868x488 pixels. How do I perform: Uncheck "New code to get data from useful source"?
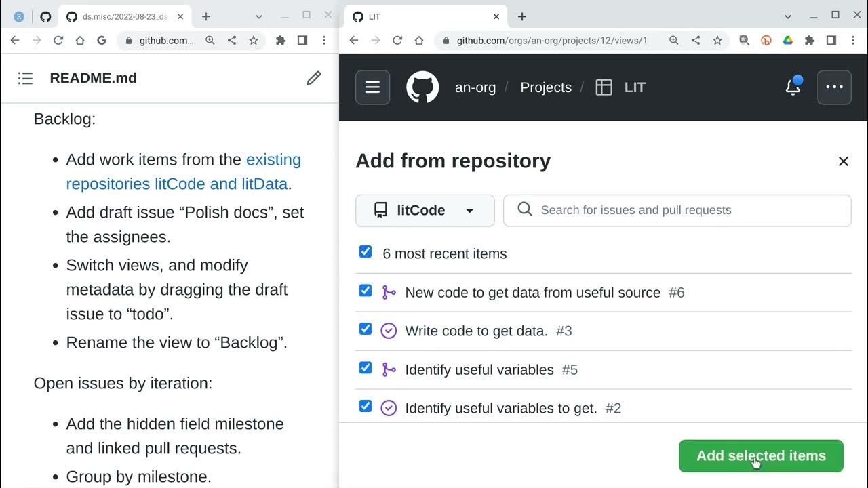point(366,291)
